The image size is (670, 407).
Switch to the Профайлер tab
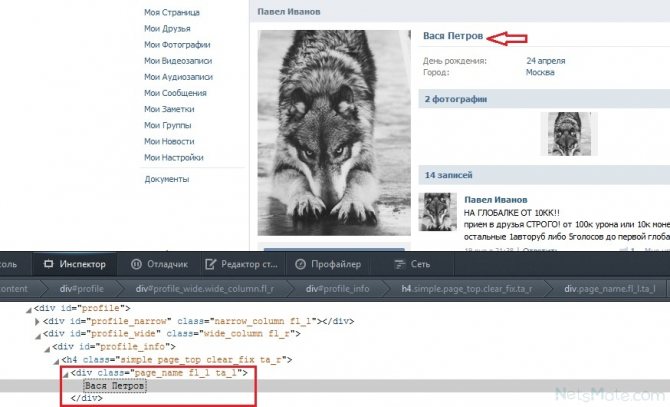click(x=328, y=264)
